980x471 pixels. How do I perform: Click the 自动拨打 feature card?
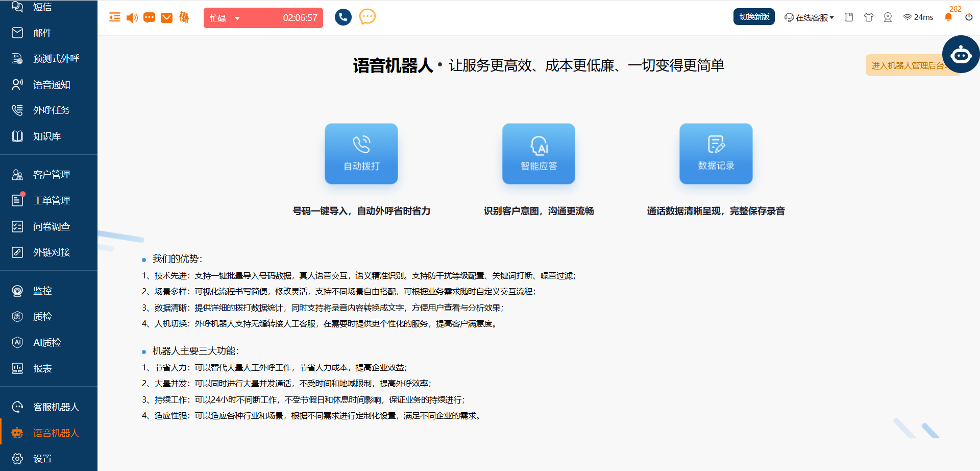coord(361,154)
